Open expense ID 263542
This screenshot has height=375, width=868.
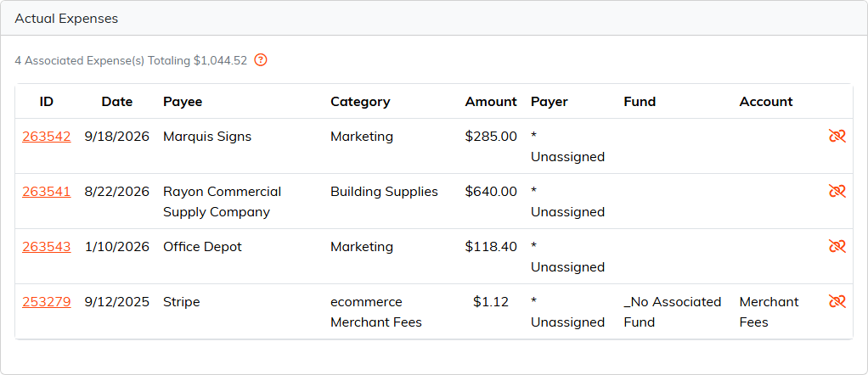[47, 137]
